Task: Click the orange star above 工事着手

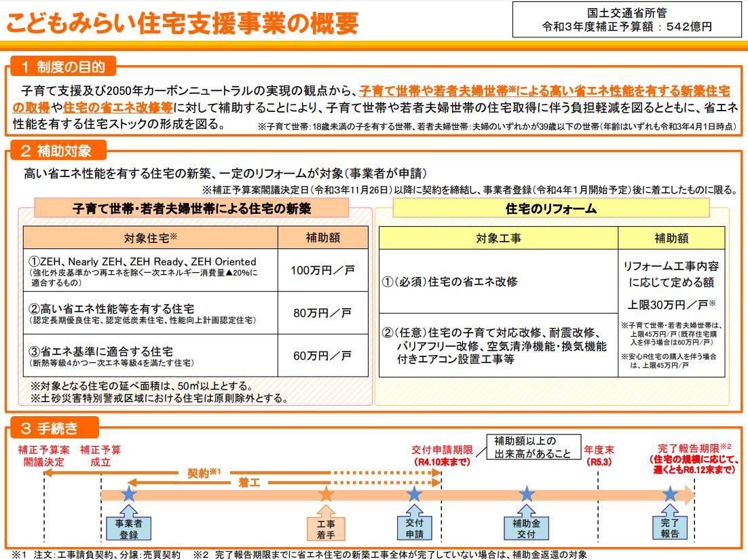Action: pyautogui.click(x=326, y=494)
